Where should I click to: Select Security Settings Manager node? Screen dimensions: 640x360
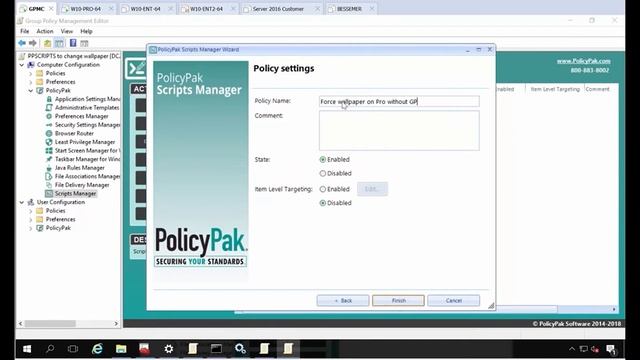pos(87,124)
